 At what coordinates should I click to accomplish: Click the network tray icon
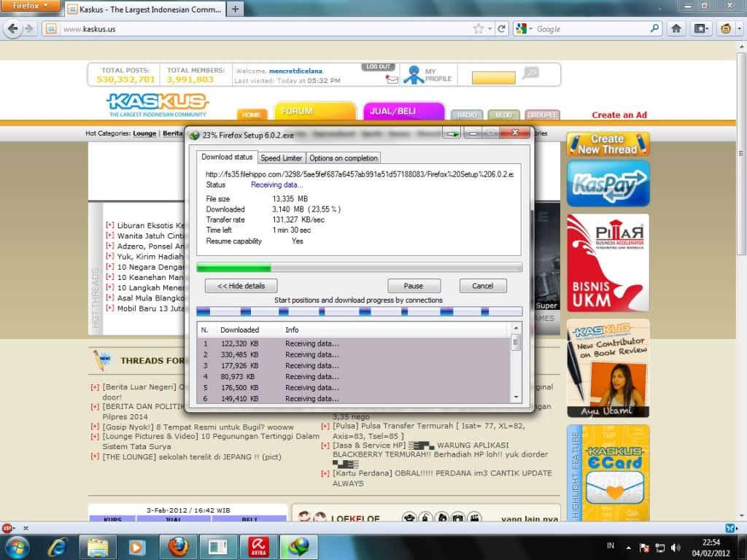pos(659,548)
